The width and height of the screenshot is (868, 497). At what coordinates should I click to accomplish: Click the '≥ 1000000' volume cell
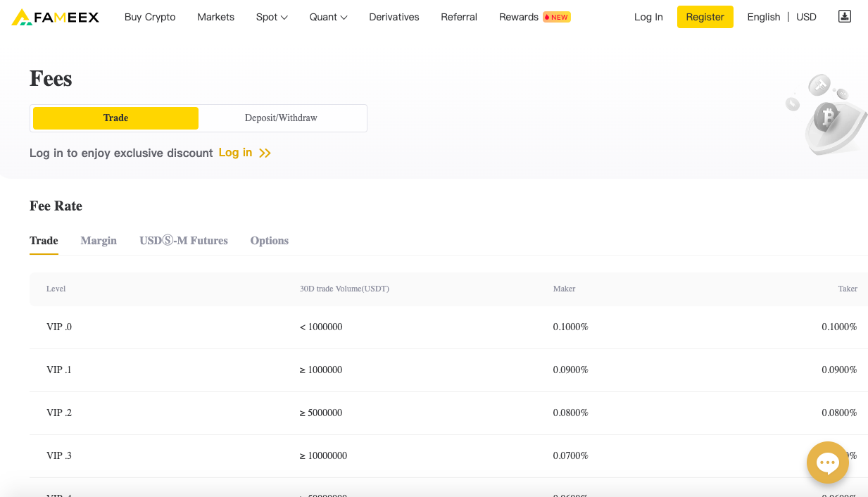(x=321, y=370)
